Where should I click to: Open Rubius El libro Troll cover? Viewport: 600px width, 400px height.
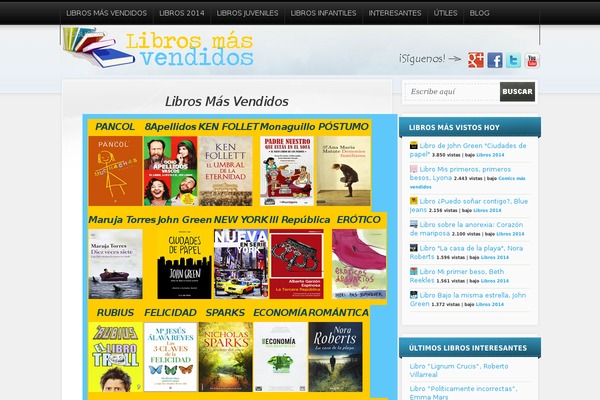point(115,357)
